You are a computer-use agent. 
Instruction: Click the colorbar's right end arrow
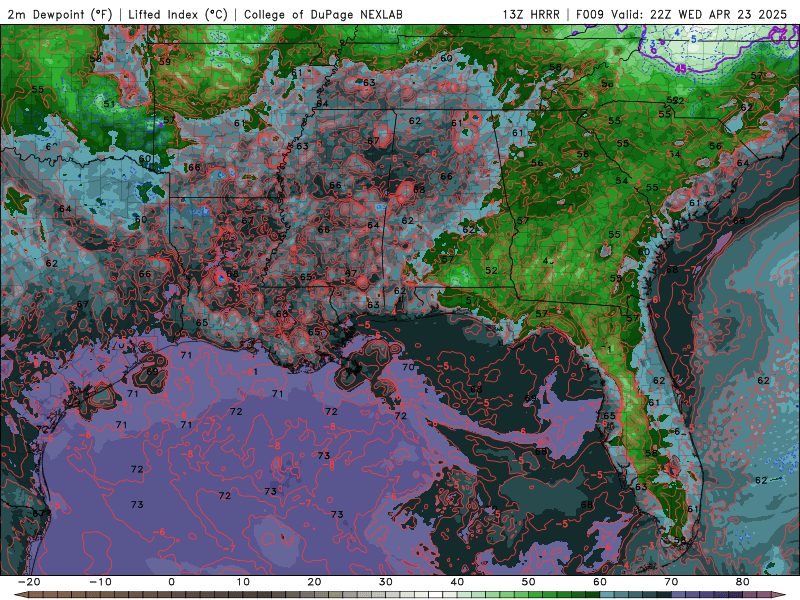pos(779,594)
